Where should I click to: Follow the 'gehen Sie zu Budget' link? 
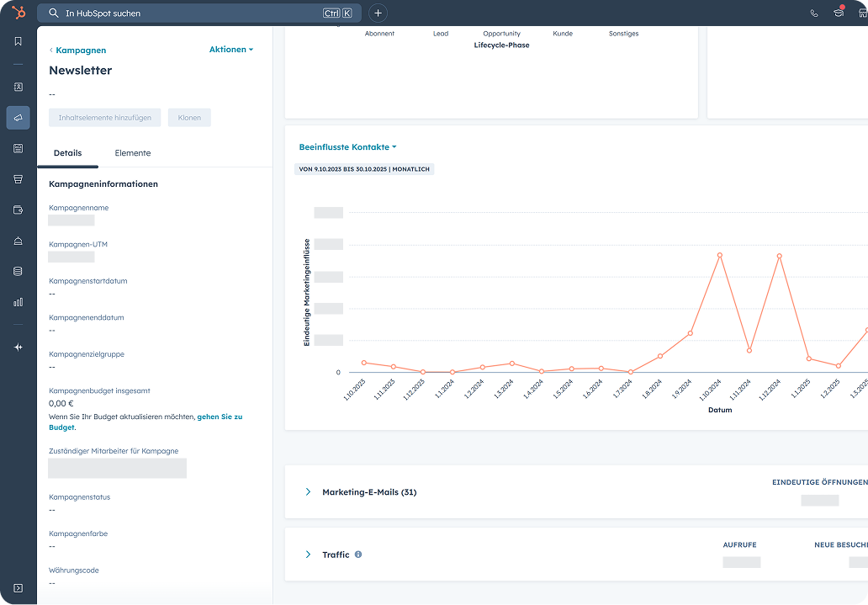coord(219,417)
